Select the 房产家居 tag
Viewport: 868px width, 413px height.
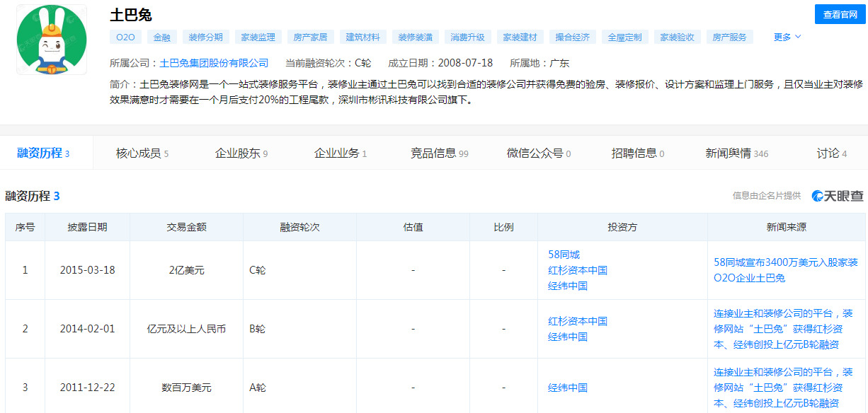tap(310, 37)
